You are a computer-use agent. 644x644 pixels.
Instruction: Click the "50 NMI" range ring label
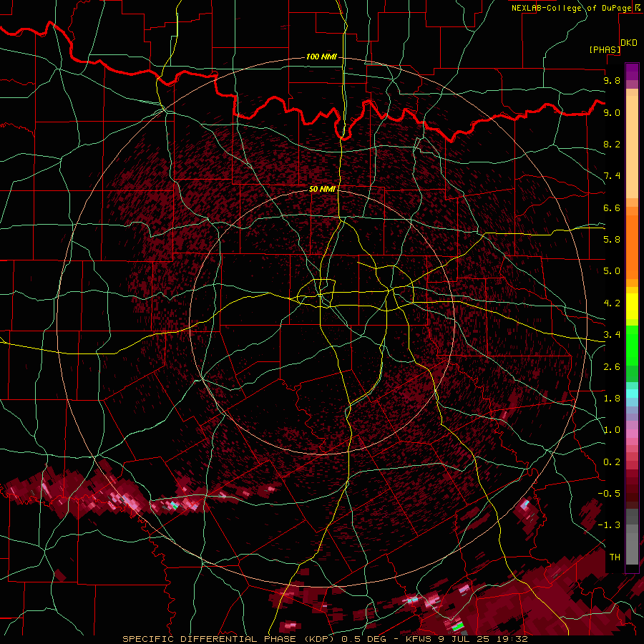click(x=322, y=189)
